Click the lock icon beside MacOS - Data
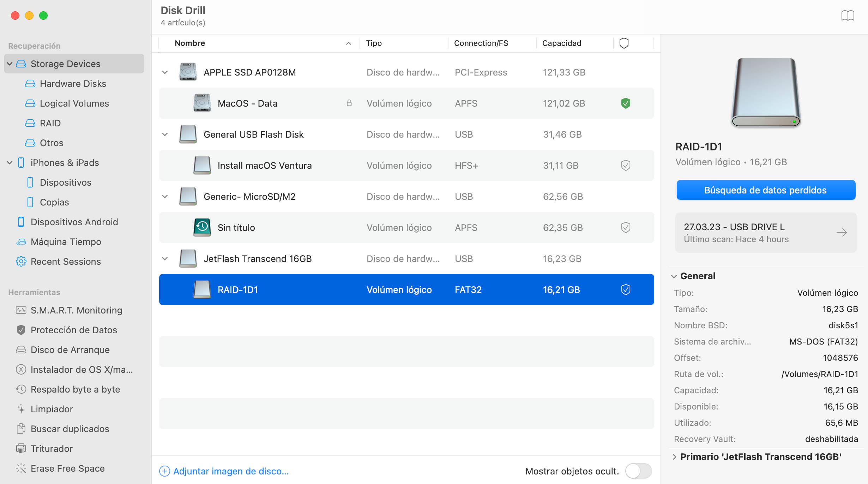The height and width of the screenshot is (484, 868). pos(349,103)
